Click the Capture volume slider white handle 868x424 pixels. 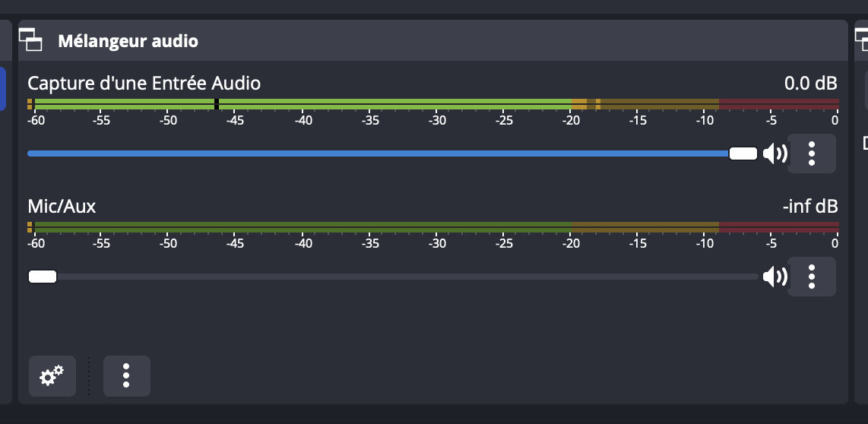(743, 153)
